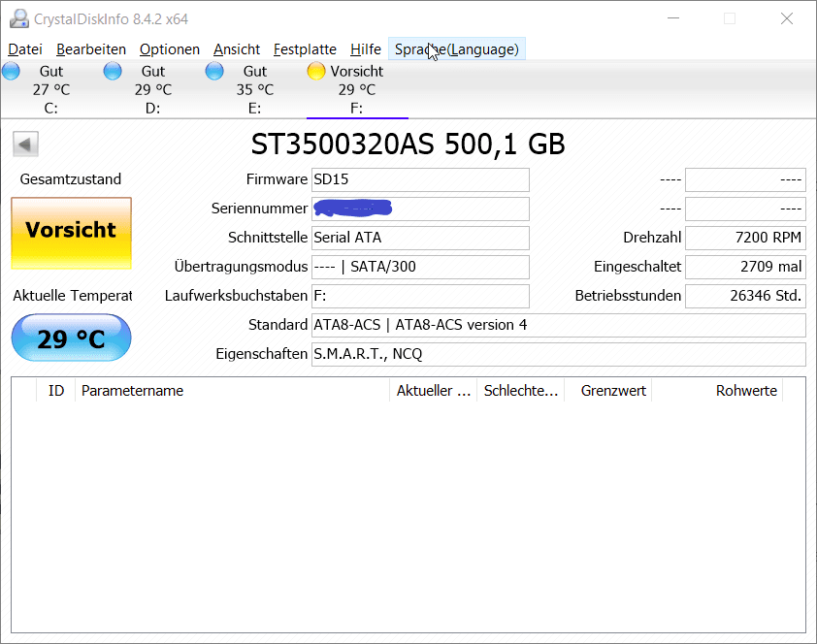Click the Betriebsstunden label

(628, 296)
